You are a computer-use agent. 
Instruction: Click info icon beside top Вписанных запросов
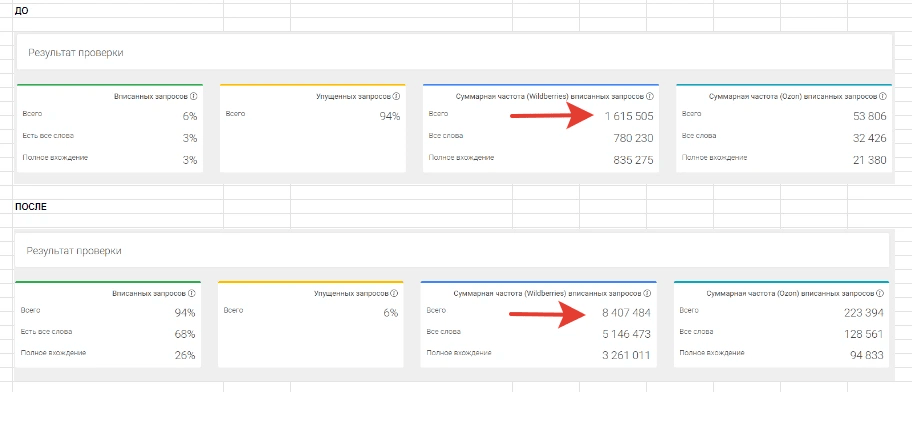click(194, 97)
